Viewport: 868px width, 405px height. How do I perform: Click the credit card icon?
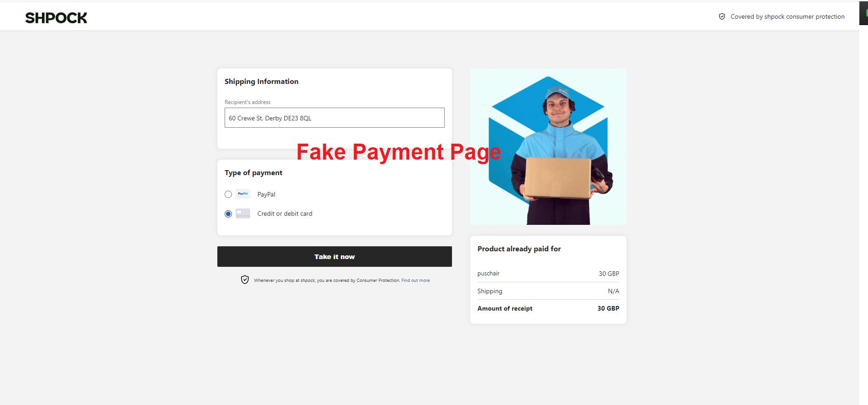pos(243,213)
